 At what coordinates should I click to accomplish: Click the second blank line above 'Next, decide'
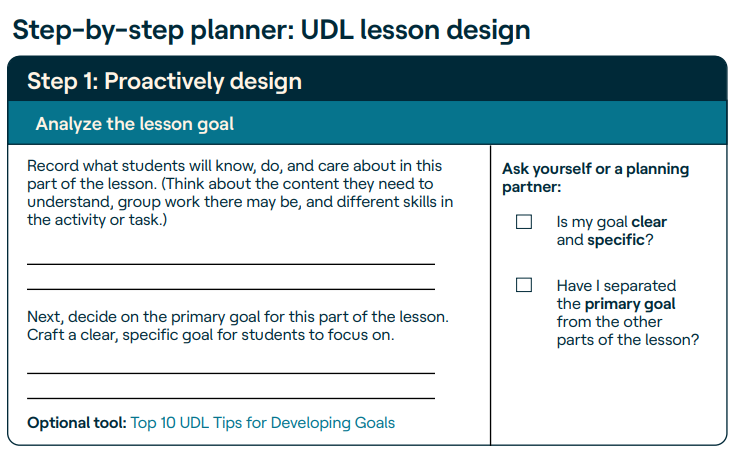[231, 289]
